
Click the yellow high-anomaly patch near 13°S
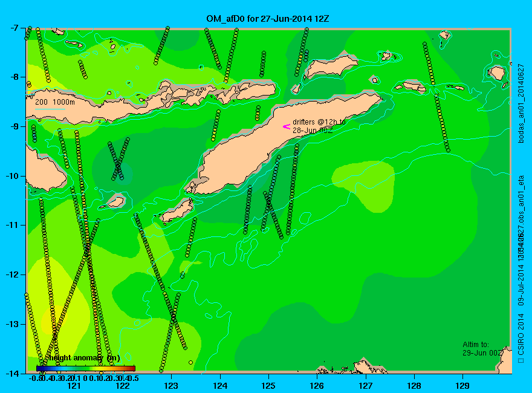(x=54, y=320)
